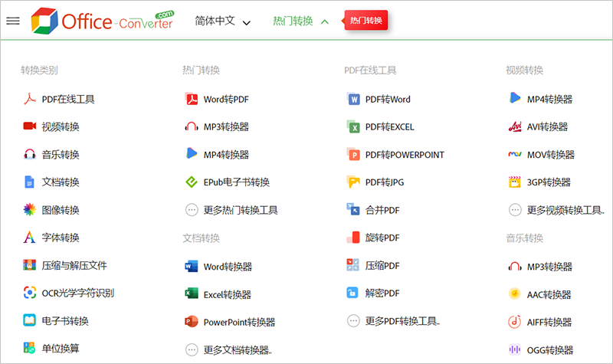Click the archive icon for 压缩与解压文件
613x364 pixels.
coord(29,265)
